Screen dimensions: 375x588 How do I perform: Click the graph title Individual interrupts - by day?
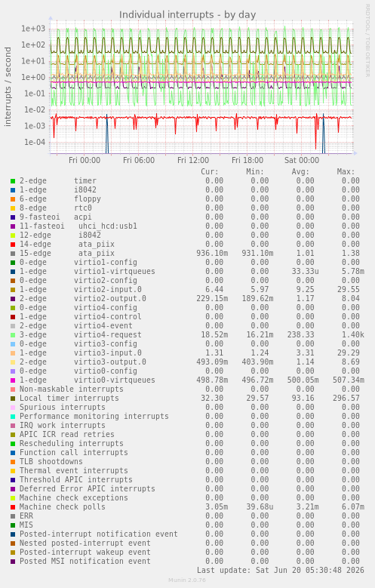tap(187, 15)
